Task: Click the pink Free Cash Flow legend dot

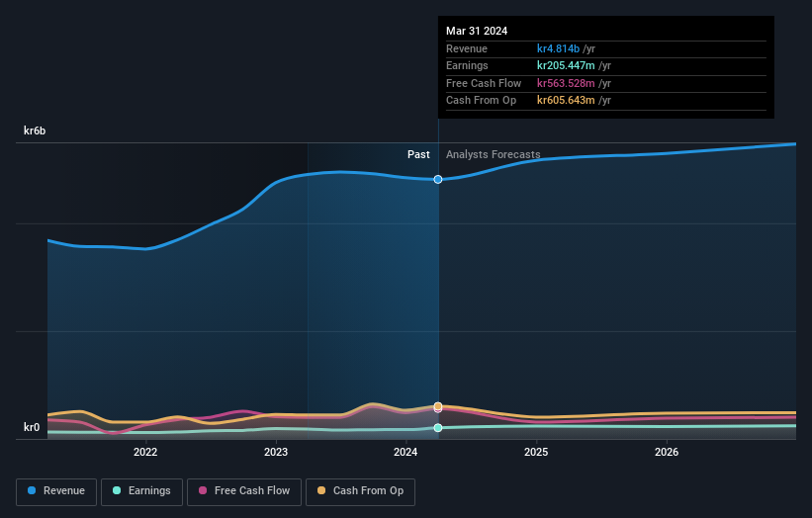Action: point(203,490)
